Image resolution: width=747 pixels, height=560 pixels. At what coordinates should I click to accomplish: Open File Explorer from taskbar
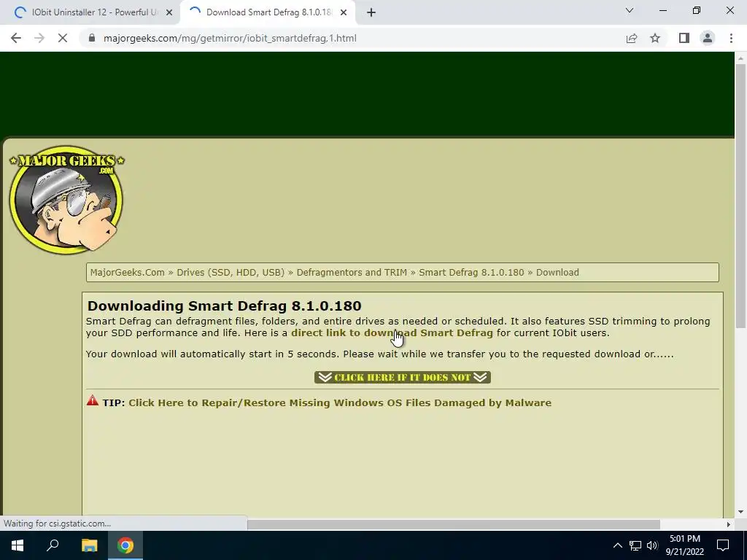pyautogui.click(x=89, y=545)
